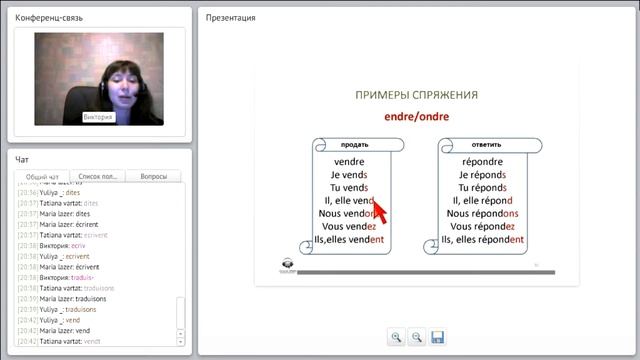Select chat message 'Yuliya _: vend'
The width and height of the screenshot is (640, 360).
tap(49, 320)
